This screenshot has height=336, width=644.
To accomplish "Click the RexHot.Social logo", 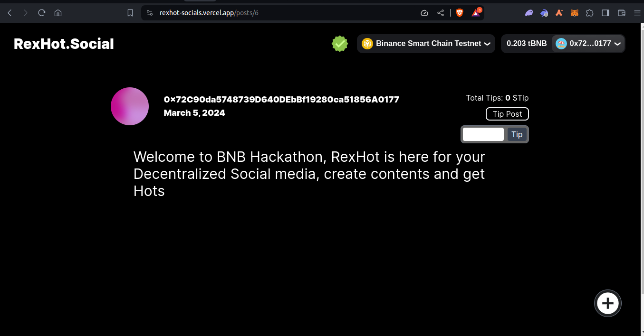I will (64, 44).
